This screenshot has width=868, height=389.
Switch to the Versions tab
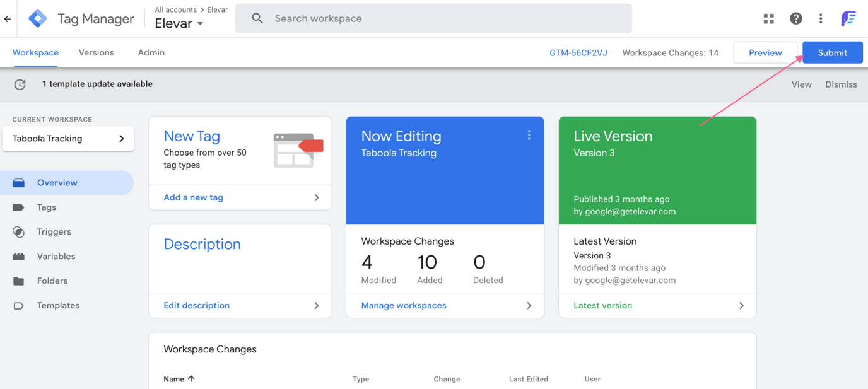(97, 53)
